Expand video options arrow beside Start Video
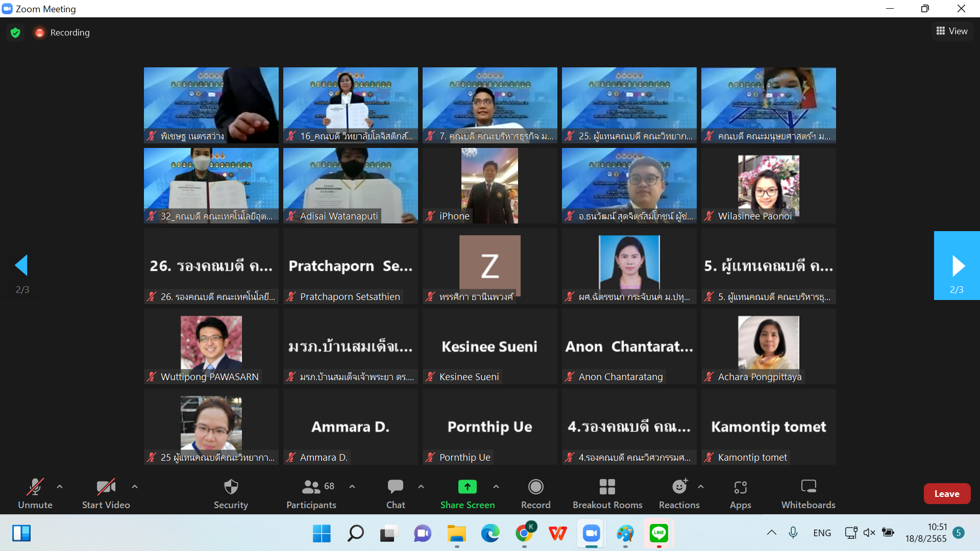The image size is (980, 551). 135,487
